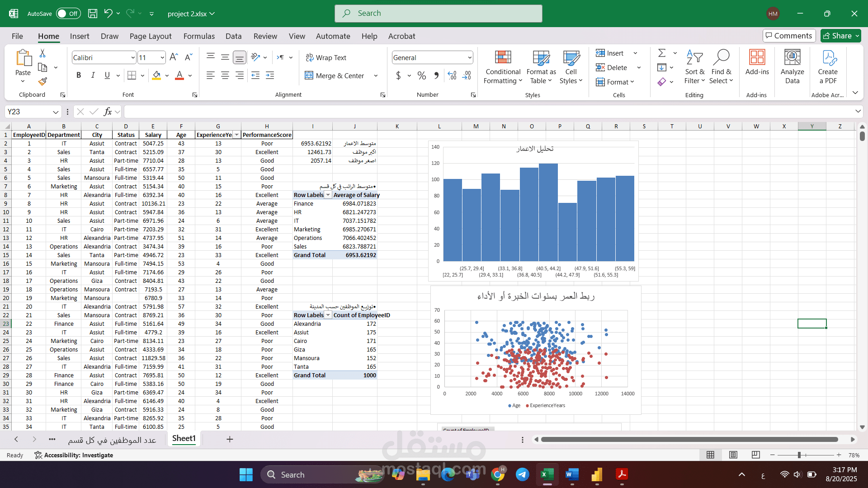868x488 pixels.
Task: Open the Sort & Filter tool
Action: (695, 67)
